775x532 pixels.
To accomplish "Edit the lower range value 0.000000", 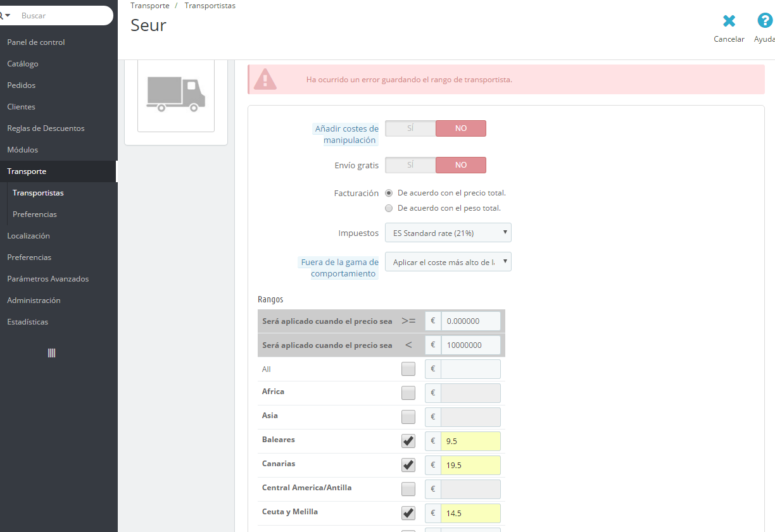I will coord(471,321).
